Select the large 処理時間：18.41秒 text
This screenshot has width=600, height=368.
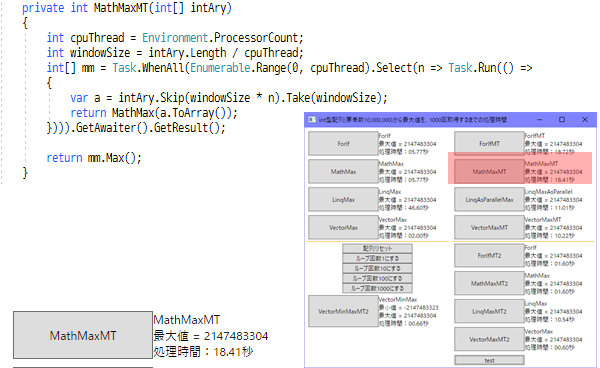point(203,351)
